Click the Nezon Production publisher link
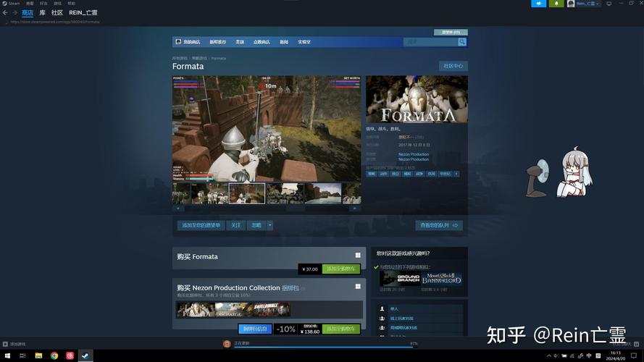This screenshot has width=644, height=362. click(x=413, y=159)
